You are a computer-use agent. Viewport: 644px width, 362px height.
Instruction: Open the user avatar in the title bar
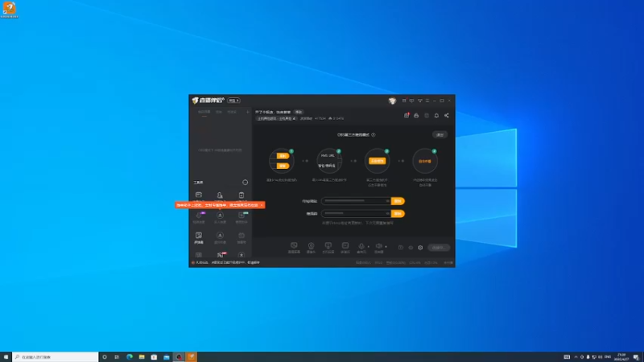pos(392,101)
